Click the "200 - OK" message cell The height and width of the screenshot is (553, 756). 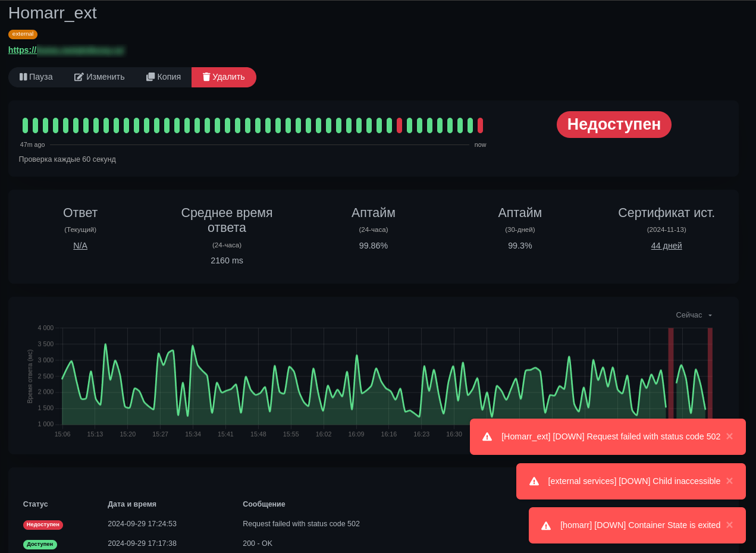[x=258, y=543]
